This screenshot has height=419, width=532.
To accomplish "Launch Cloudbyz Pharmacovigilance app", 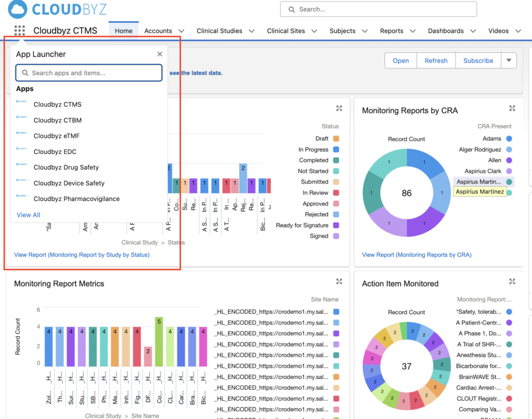I will (x=77, y=199).
